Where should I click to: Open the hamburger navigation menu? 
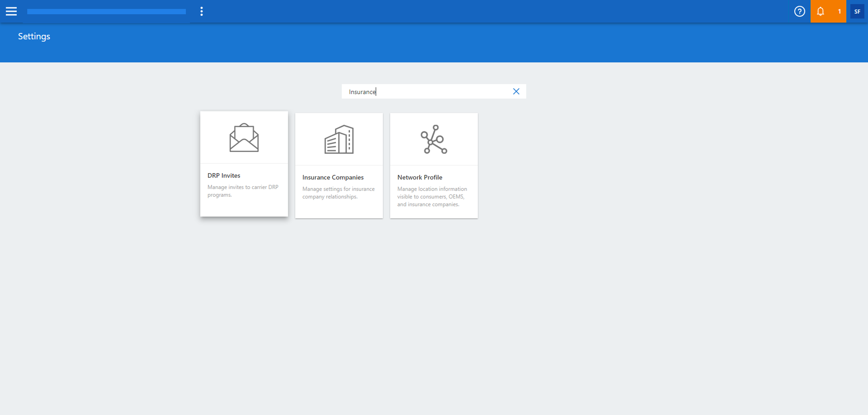pos(11,11)
